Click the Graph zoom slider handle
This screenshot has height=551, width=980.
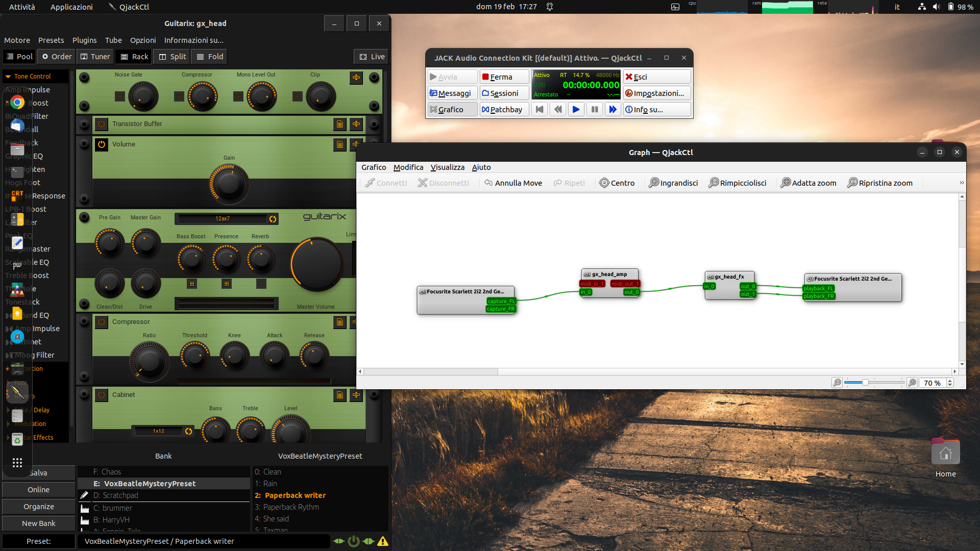(865, 383)
